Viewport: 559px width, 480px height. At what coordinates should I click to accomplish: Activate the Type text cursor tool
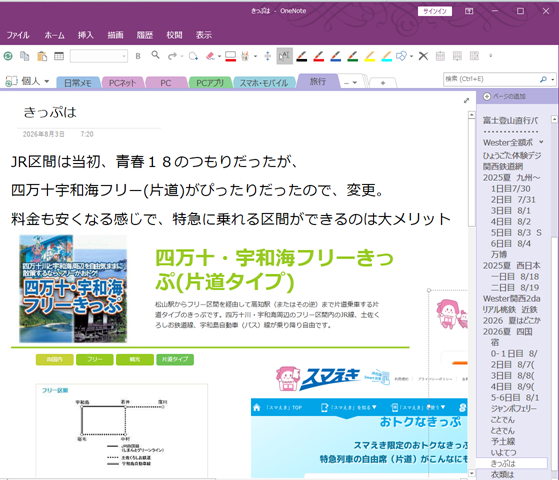[284, 56]
